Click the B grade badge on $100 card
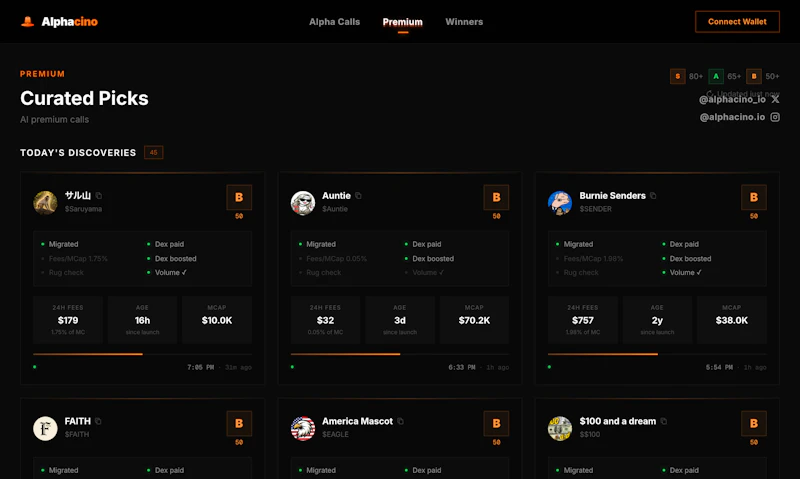The height and width of the screenshot is (479, 800). tap(754, 423)
